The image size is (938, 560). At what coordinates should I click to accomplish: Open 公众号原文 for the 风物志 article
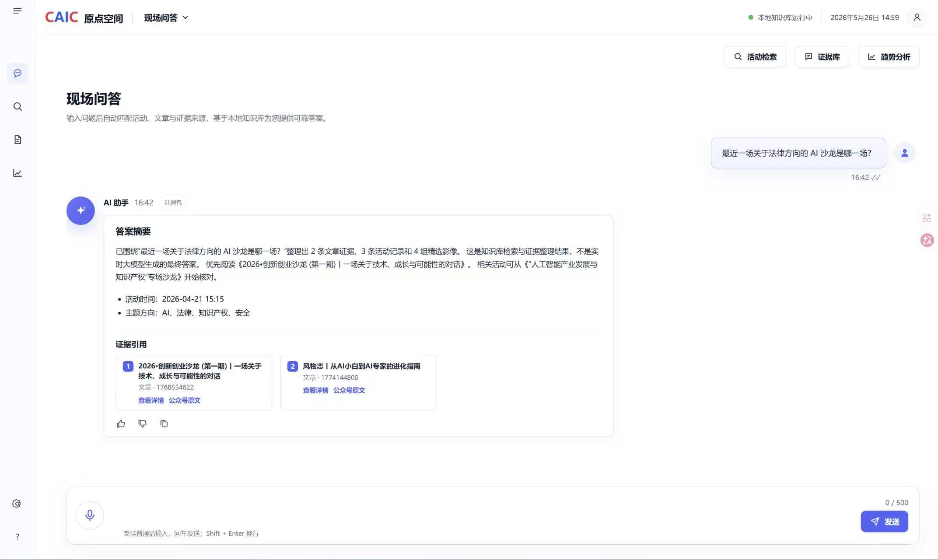click(349, 390)
